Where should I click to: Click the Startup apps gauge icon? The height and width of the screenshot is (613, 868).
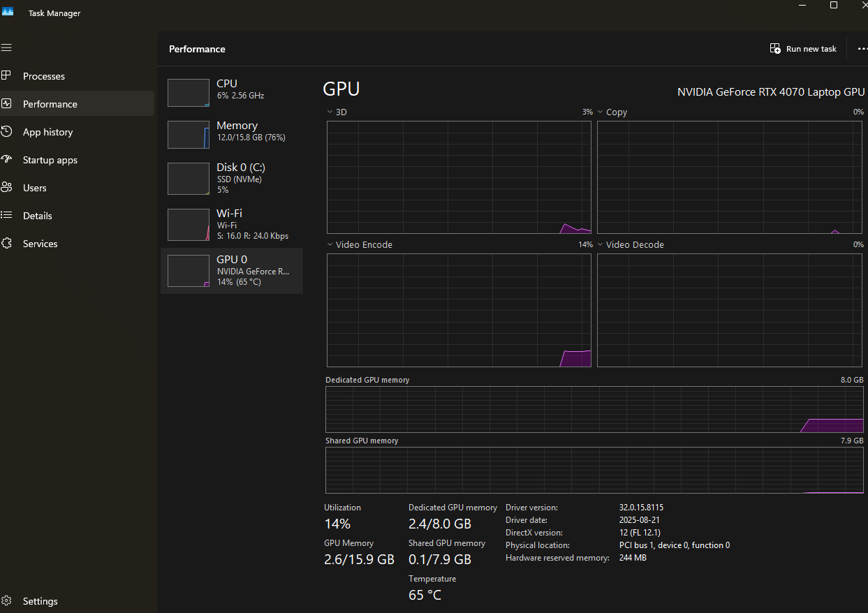(x=6, y=159)
